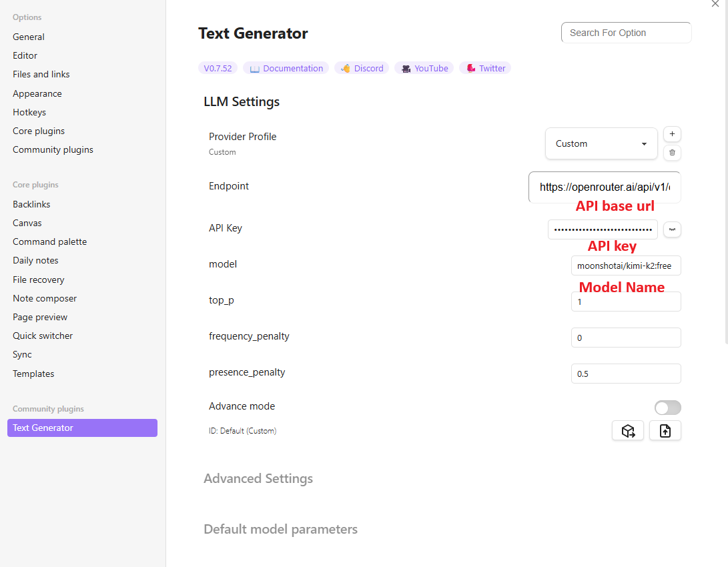Expand the Advanced Settings section
Image resolution: width=728 pixels, height=567 pixels.
tap(258, 479)
